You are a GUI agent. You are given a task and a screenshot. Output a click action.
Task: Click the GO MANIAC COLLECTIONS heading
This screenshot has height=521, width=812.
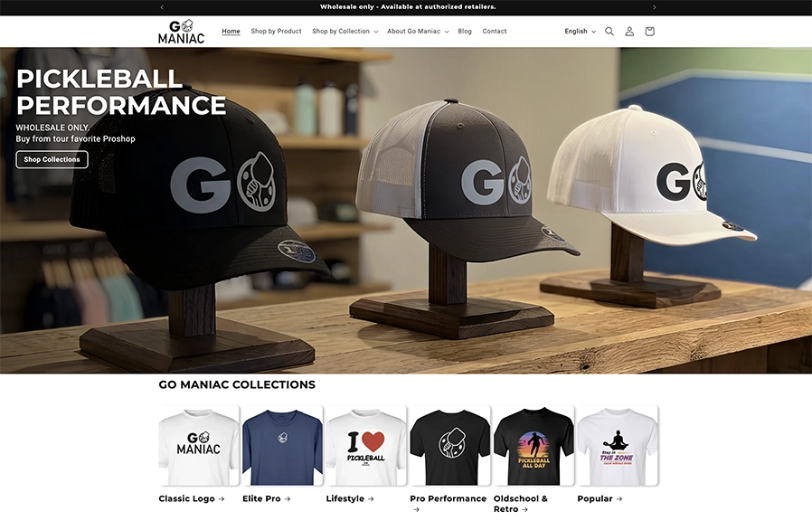coord(237,384)
